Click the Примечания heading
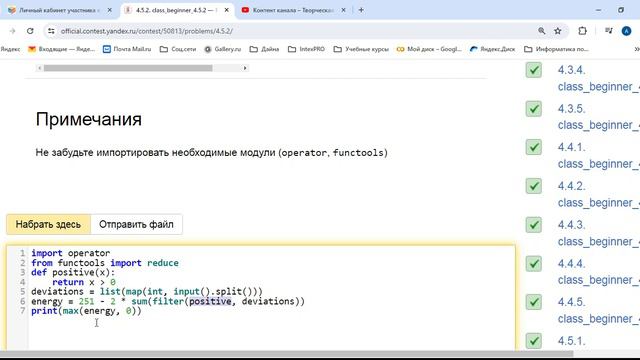640x360 pixels. tap(89, 120)
